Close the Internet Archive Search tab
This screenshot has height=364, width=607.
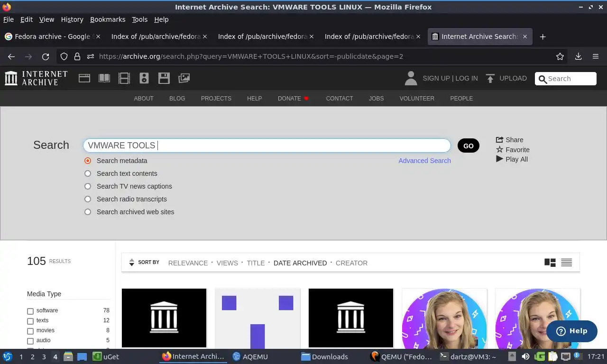524,36
